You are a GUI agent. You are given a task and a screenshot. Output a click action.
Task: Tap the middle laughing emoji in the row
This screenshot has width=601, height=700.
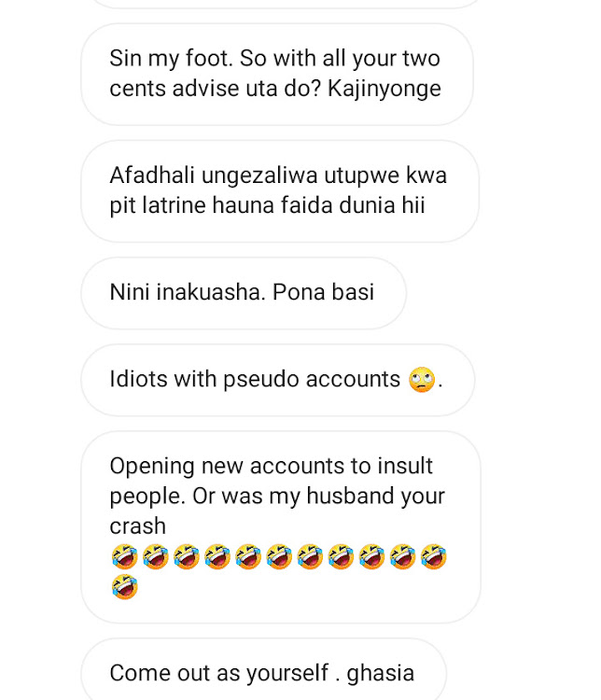coord(279,556)
